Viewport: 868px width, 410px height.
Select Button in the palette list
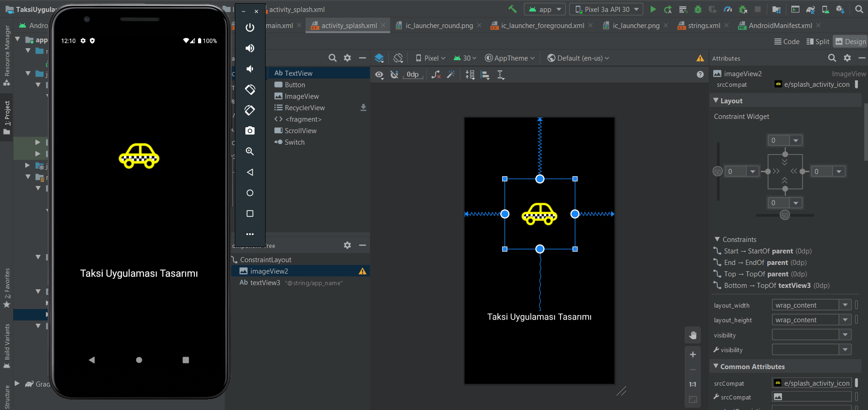tap(295, 85)
